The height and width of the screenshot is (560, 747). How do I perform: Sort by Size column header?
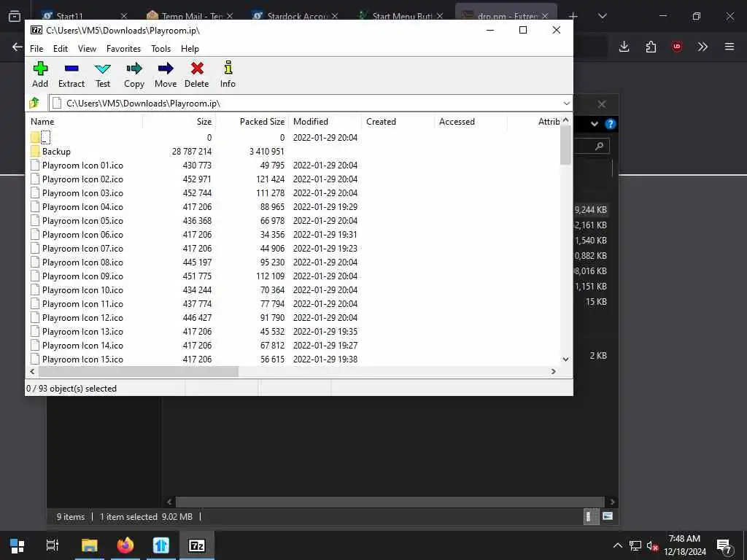coord(179,122)
